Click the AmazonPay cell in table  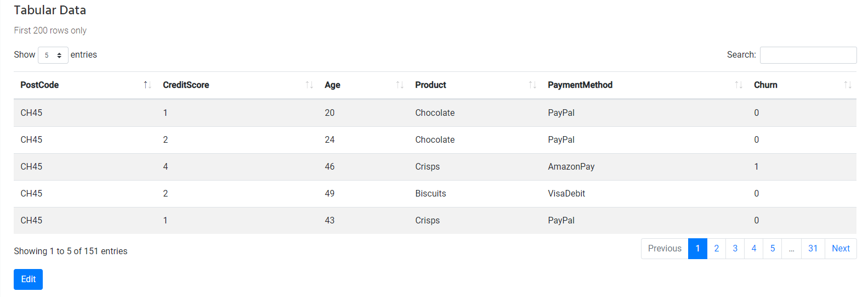571,167
